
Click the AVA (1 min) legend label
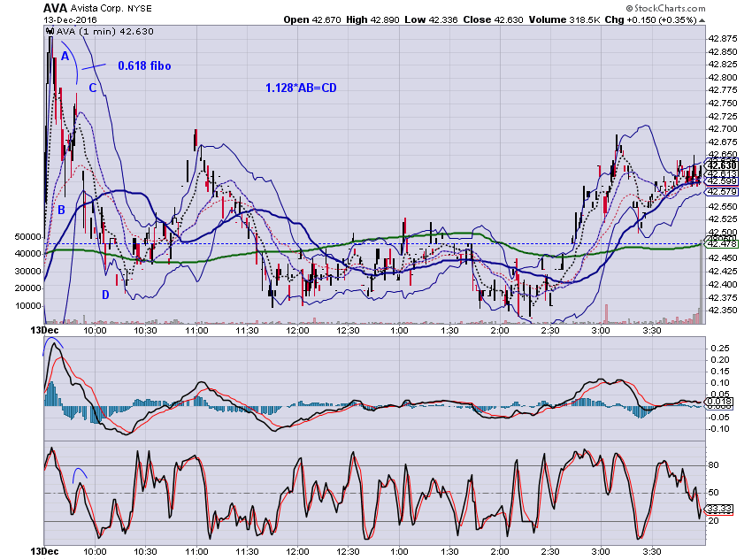(x=105, y=32)
